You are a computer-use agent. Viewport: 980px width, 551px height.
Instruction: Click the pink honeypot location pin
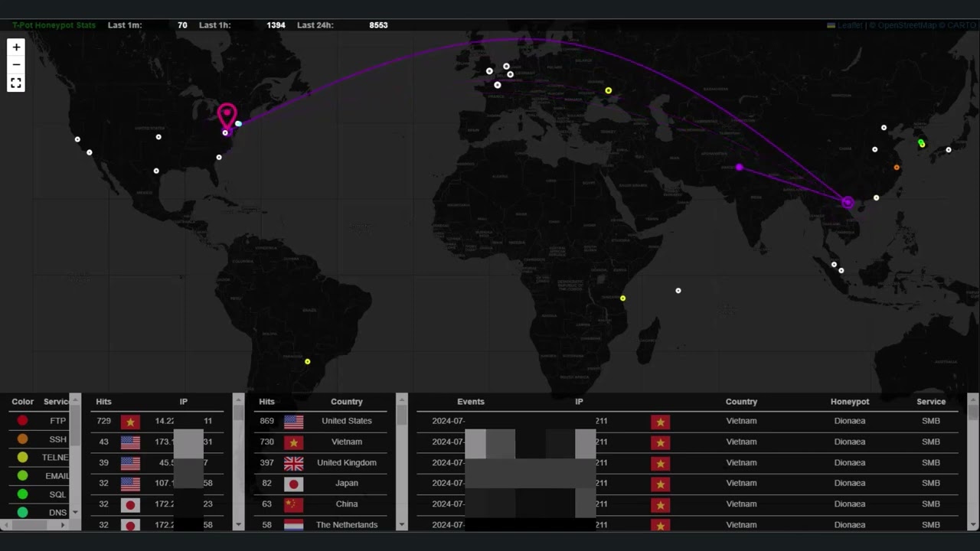tap(227, 117)
